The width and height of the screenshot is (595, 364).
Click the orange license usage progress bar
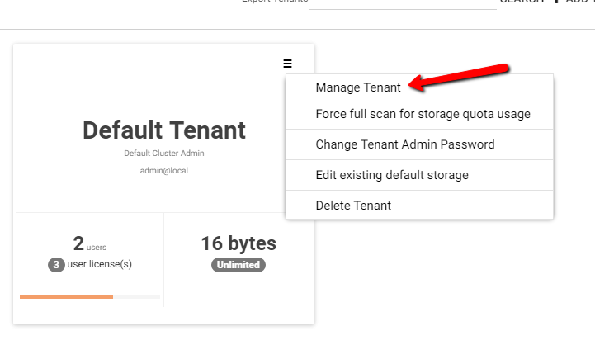pyautogui.click(x=66, y=297)
